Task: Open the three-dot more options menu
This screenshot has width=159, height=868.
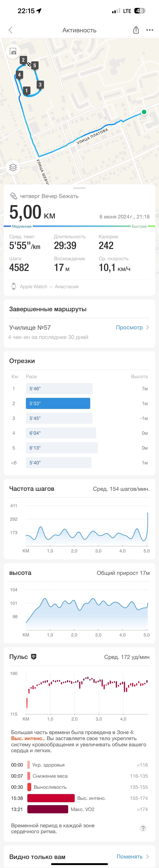Action: (150, 30)
